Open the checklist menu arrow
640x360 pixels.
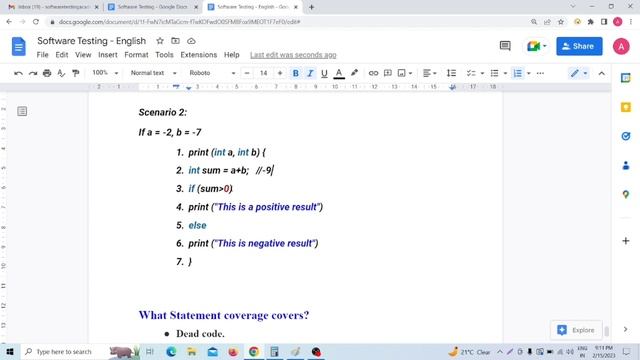click(x=482, y=73)
